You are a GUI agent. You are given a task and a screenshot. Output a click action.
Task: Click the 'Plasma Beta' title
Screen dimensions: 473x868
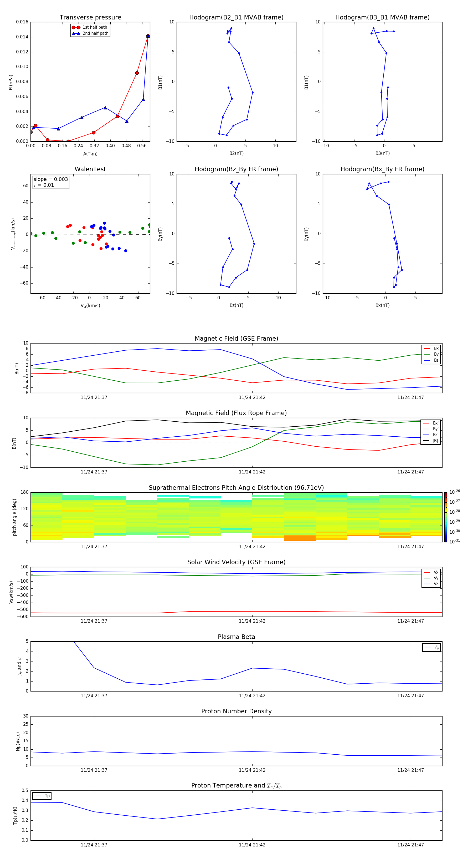236,637
